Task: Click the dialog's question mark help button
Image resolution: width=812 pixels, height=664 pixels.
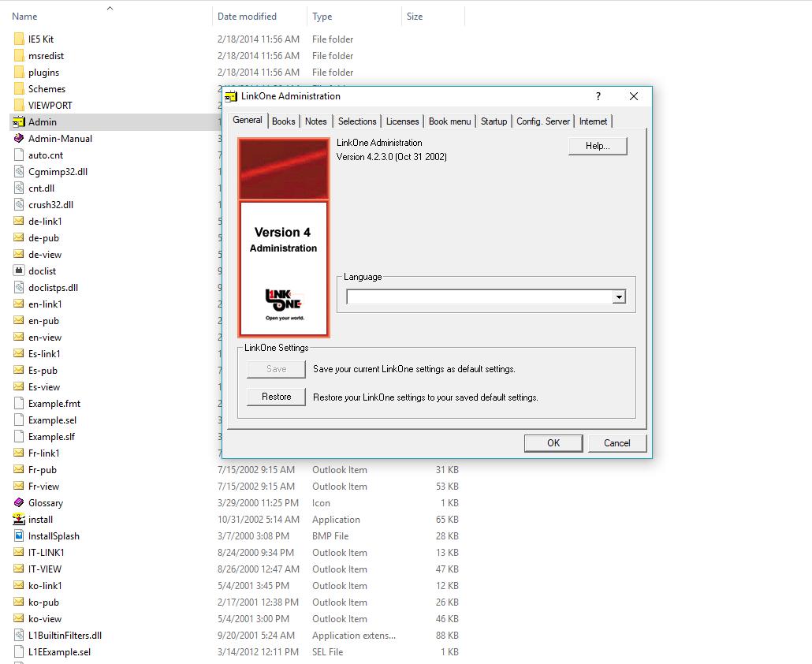Action: click(598, 96)
